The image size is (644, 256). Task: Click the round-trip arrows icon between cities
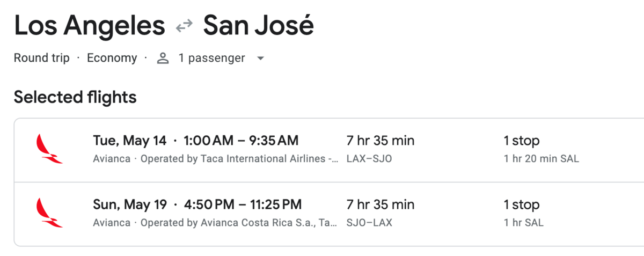point(184,26)
